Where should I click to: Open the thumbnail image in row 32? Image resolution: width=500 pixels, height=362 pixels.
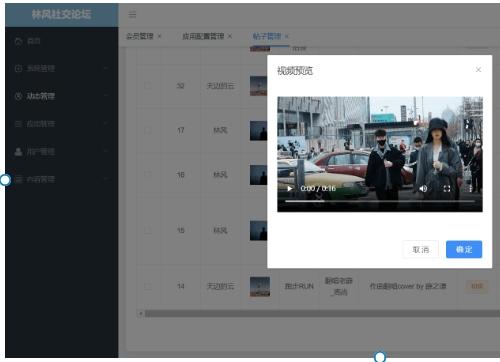pyautogui.click(x=259, y=86)
